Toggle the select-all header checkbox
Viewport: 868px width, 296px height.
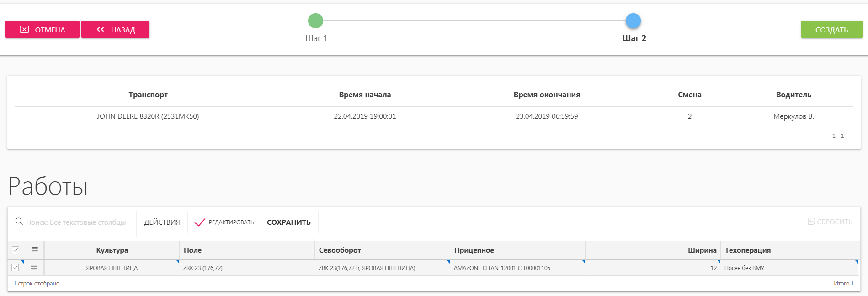coord(16,250)
